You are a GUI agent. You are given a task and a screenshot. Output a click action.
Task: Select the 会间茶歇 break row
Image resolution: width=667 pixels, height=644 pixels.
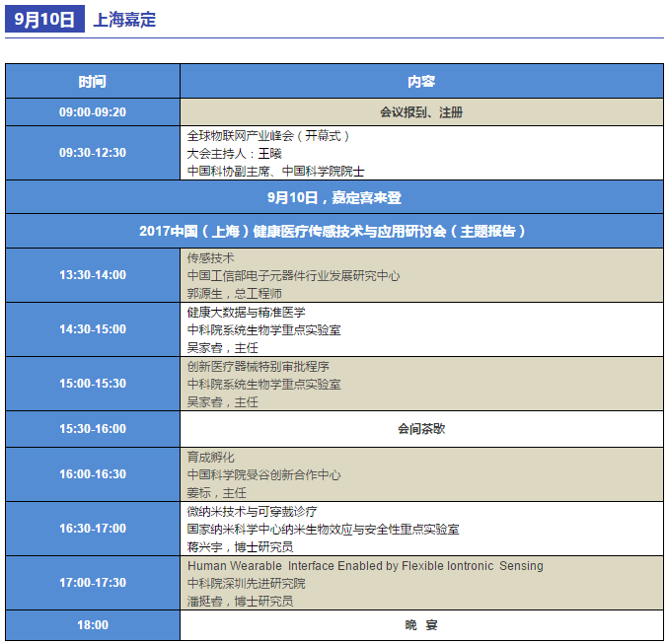[x=421, y=429]
